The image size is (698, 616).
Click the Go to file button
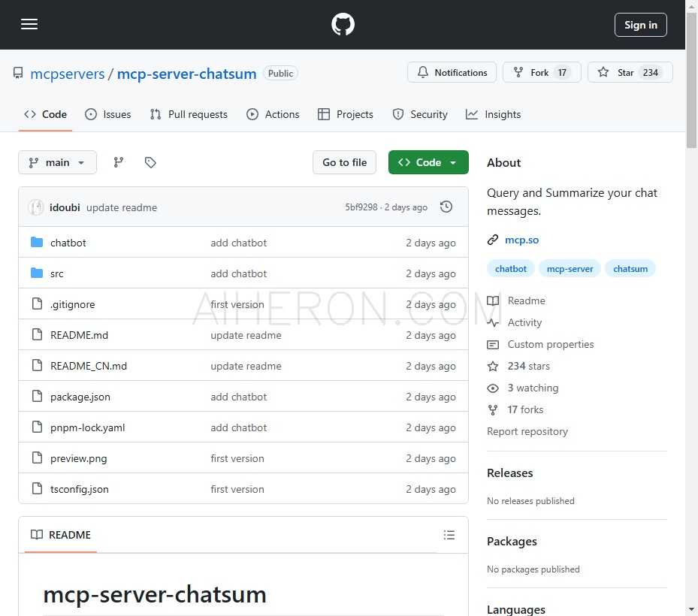[x=344, y=162]
